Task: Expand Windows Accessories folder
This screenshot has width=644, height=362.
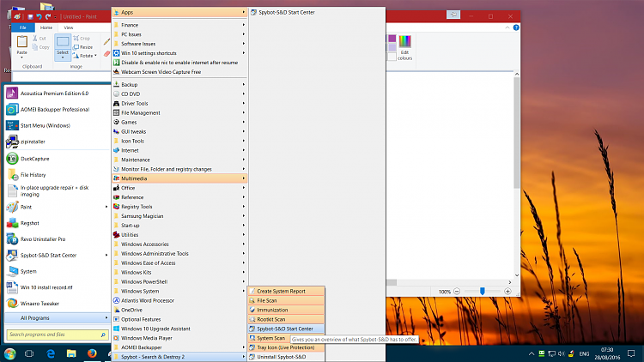Action: click(179, 244)
